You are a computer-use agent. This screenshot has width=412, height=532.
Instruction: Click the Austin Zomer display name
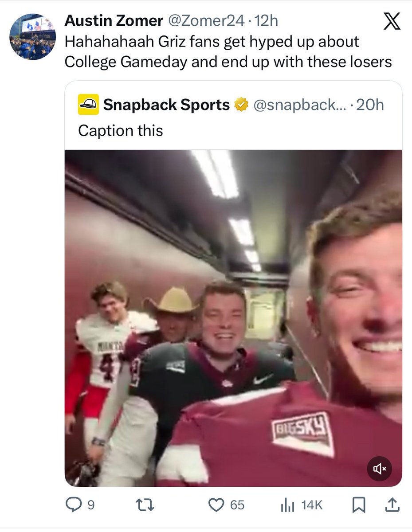(114, 20)
